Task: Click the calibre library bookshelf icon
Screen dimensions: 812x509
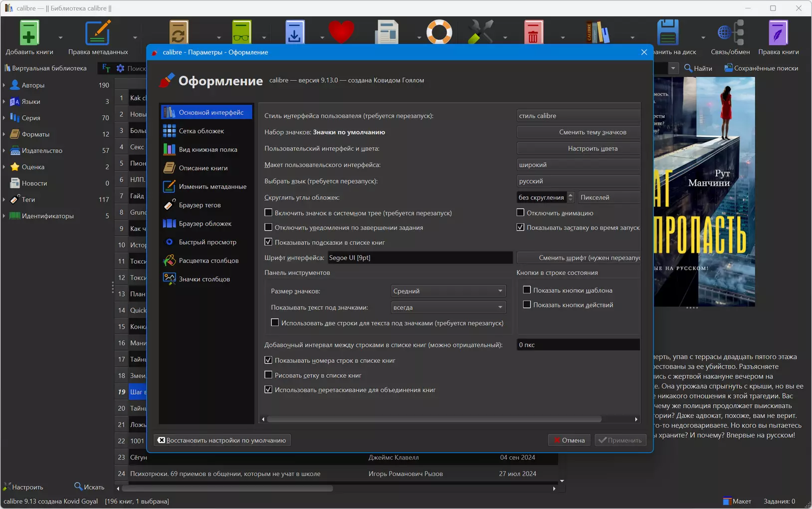Action: [x=598, y=32]
